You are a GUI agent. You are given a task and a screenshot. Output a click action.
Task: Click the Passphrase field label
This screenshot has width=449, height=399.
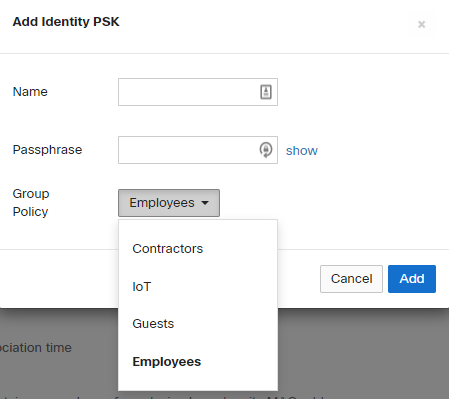pyautogui.click(x=47, y=150)
